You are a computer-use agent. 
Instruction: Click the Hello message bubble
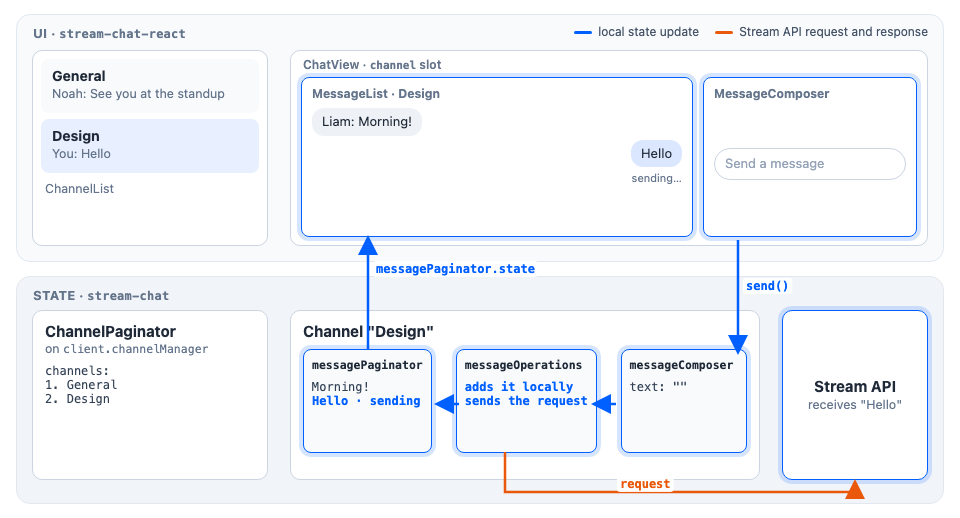(x=656, y=154)
